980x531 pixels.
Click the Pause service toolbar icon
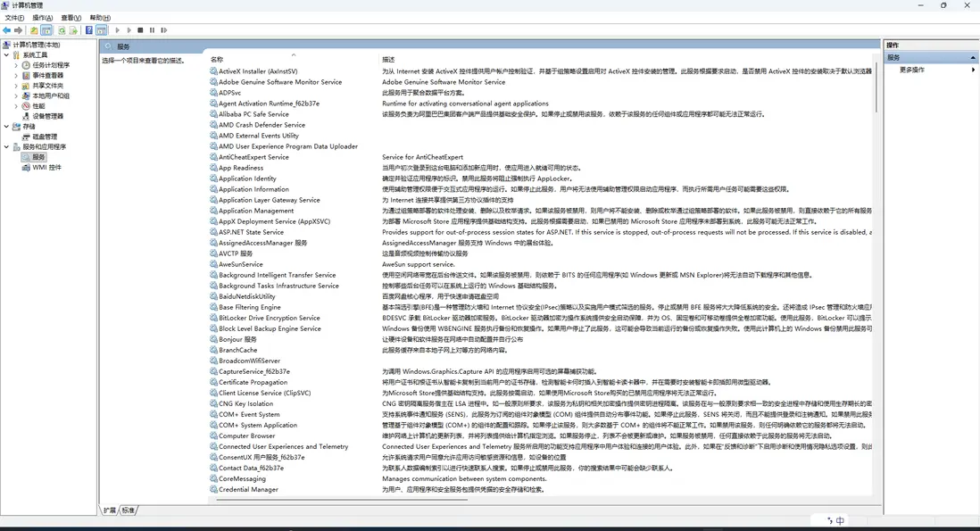pos(152,30)
